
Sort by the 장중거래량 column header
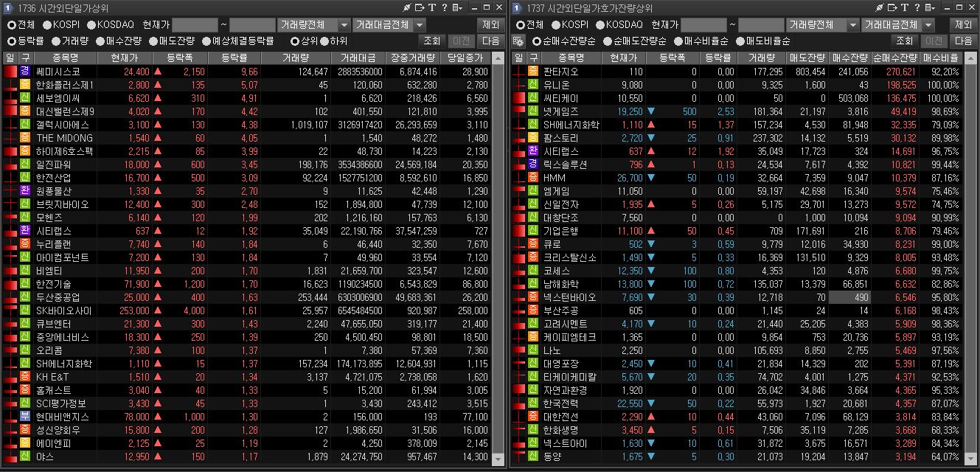tap(413, 58)
